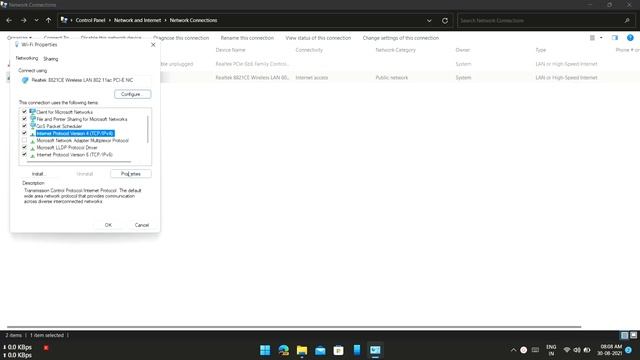Open recent locations dropdown beside the forward arrow

click(x=36, y=20)
